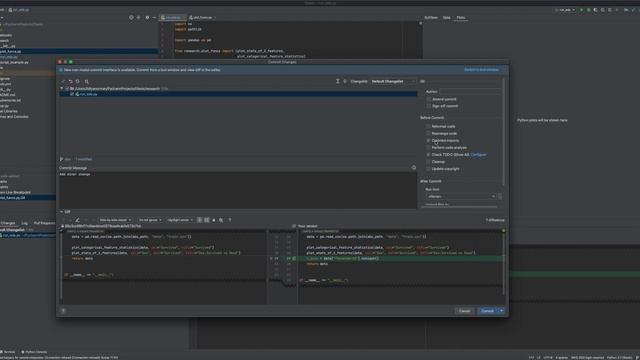Click the collapse unchanged fragments icon
The image size is (640, 360).
pos(200,220)
